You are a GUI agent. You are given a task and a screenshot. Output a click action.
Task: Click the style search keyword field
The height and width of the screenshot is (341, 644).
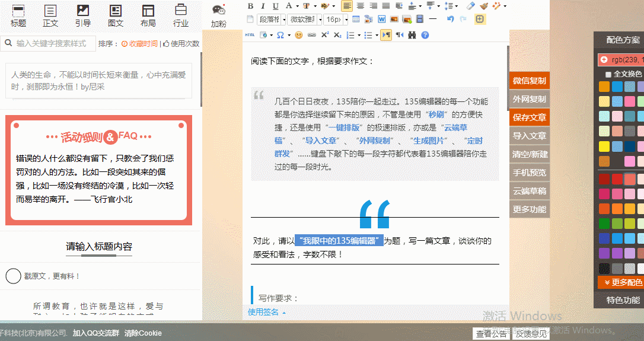click(47, 43)
